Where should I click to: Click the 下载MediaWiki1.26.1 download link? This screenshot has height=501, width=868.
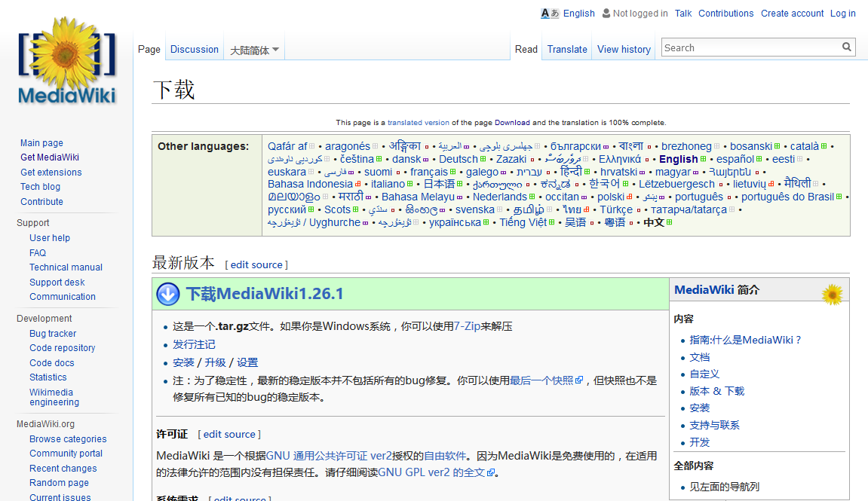(265, 294)
